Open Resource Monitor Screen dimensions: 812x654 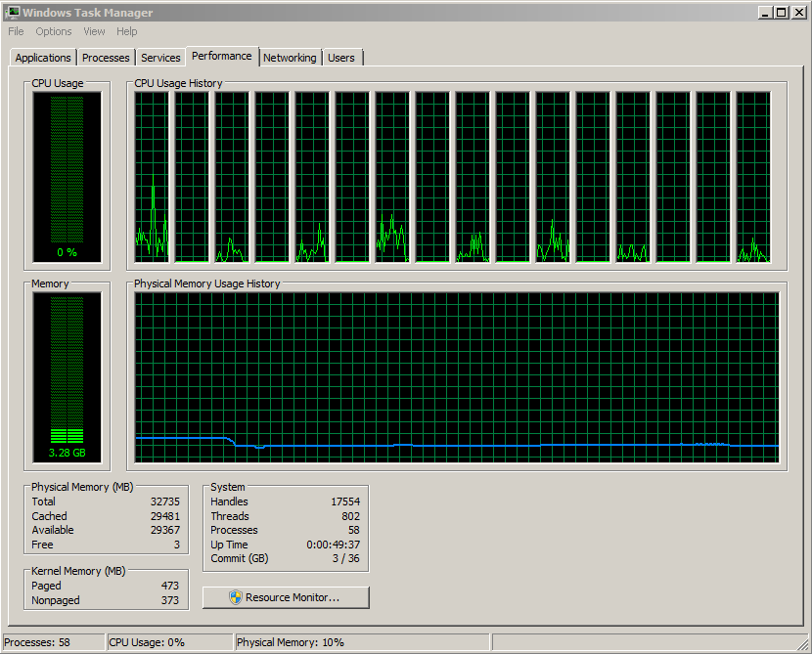click(x=286, y=597)
